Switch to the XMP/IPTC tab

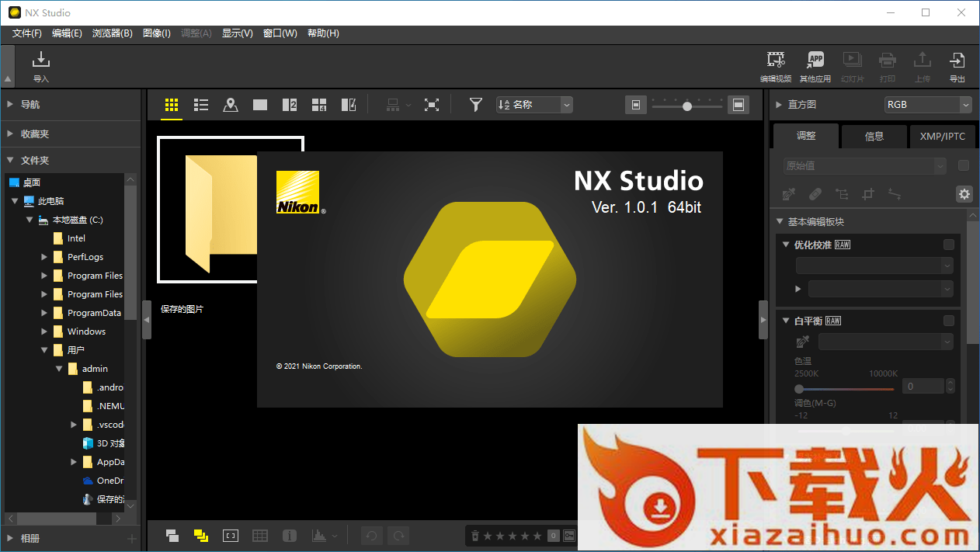point(943,136)
